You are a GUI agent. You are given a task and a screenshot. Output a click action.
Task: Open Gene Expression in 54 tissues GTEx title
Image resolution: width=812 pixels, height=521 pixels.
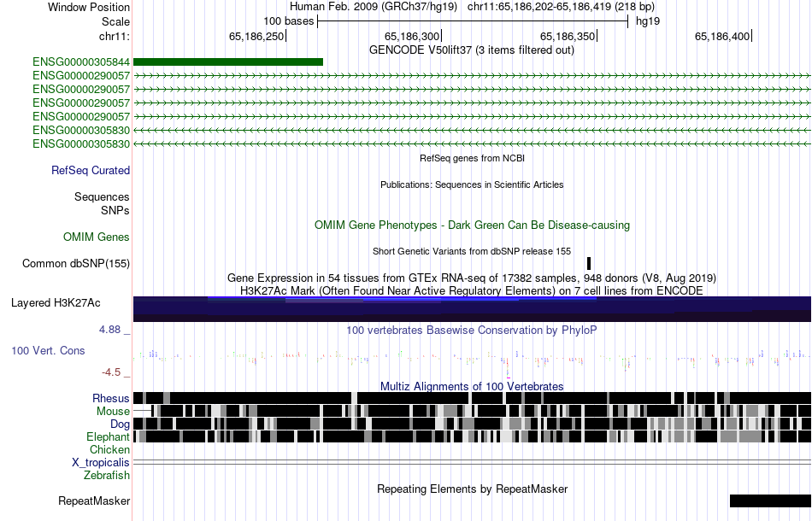[472, 278]
